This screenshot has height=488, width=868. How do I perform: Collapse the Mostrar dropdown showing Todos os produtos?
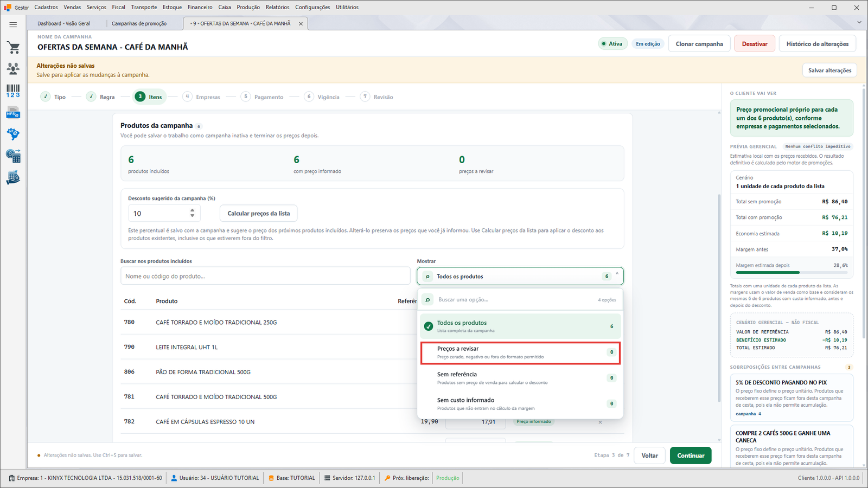coord(520,276)
